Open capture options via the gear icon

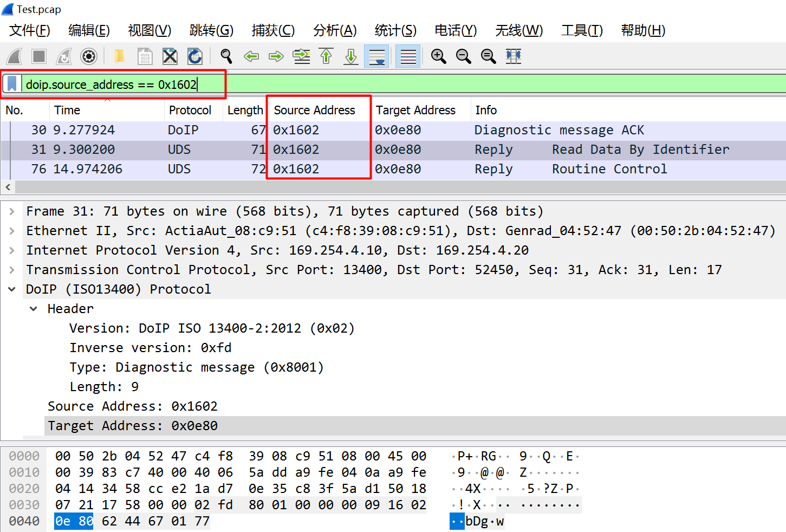88,56
